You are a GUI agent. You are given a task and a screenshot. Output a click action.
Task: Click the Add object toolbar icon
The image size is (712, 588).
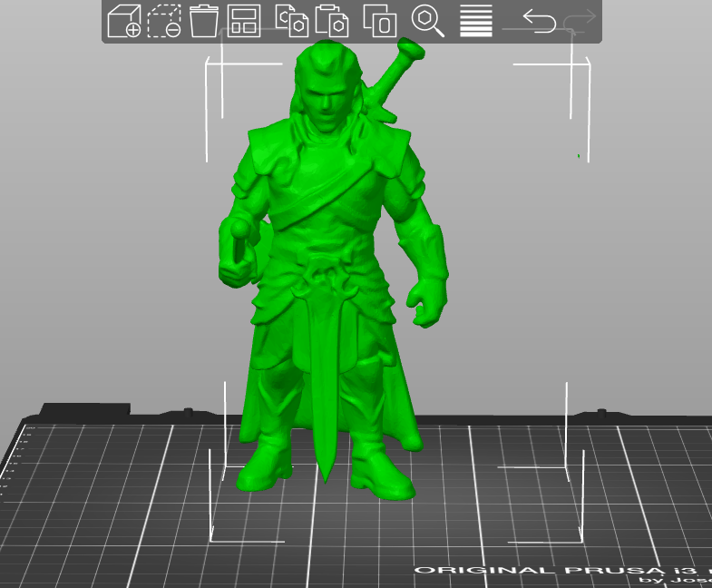pos(124,21)
